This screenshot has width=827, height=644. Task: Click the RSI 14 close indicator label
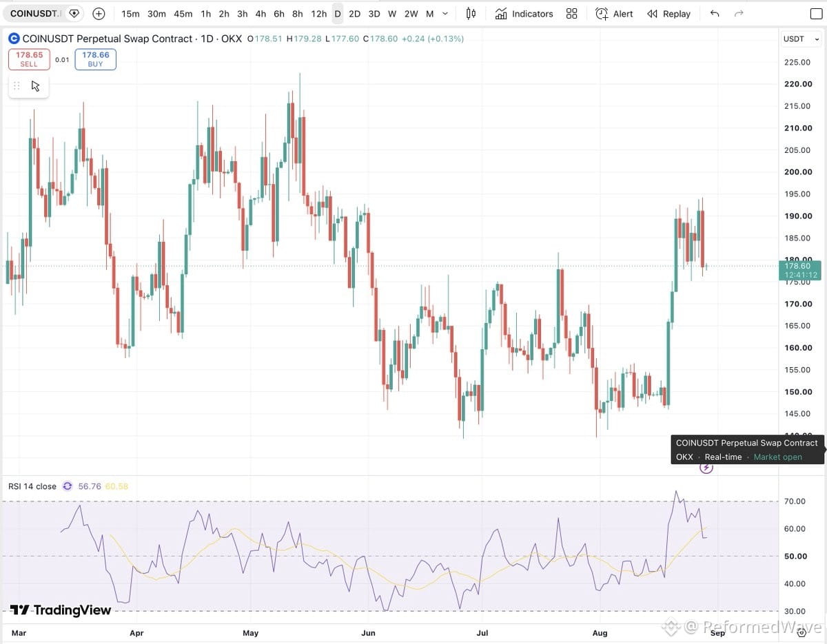pos(32,486)
